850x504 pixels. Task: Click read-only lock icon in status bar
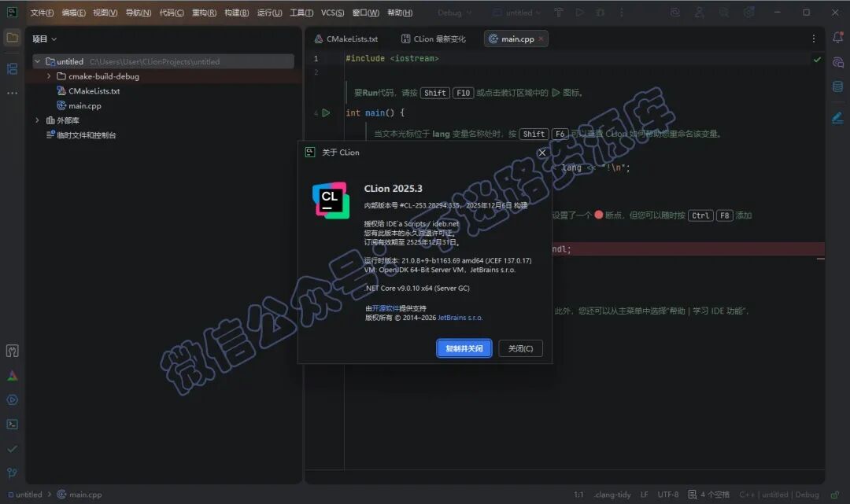[835, 495]
